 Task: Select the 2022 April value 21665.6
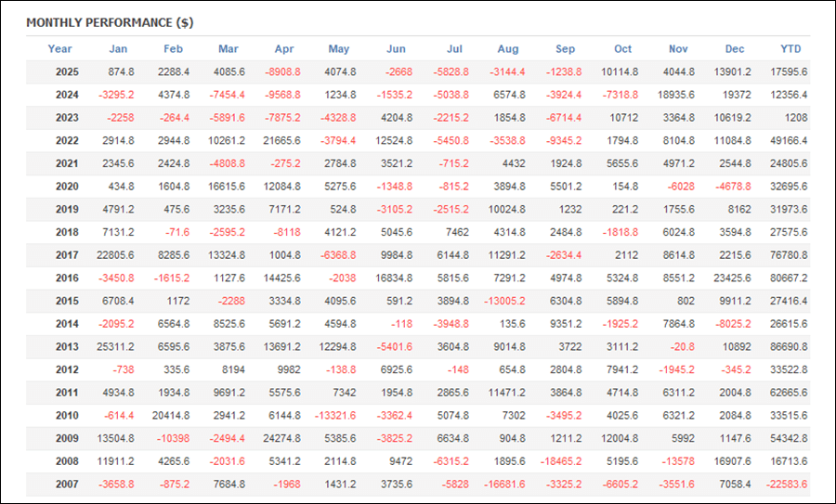pyautogui.click(x=279, y=141)
